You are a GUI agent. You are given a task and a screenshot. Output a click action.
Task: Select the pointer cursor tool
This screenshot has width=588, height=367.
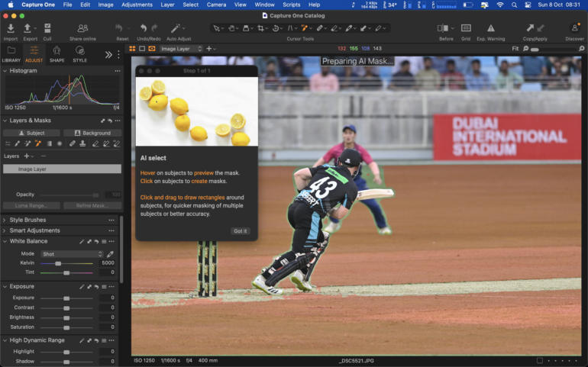pyautogui.click(x=216, y=28)
